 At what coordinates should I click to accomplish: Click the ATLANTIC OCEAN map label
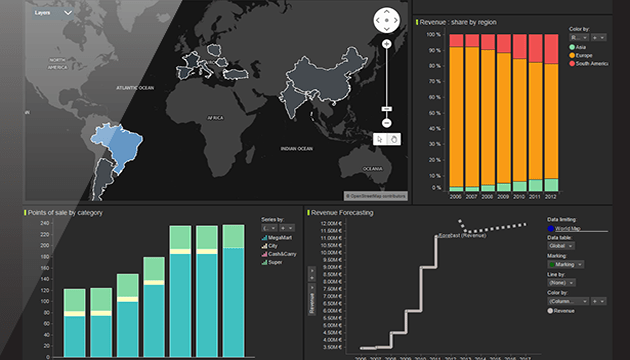pos(135,88)
